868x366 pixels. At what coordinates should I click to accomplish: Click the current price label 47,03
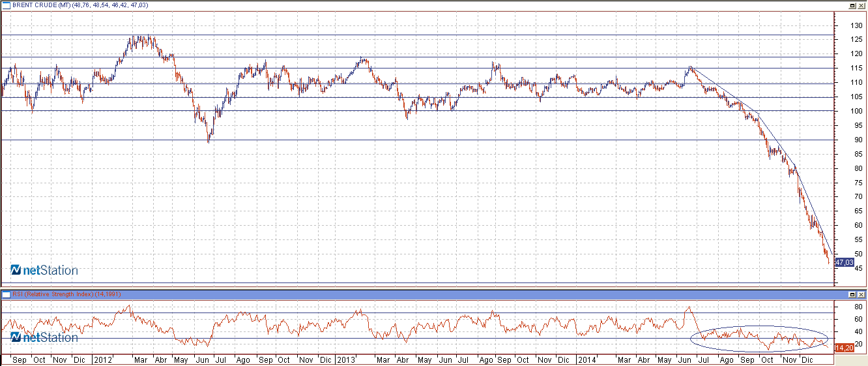(844, 262)
